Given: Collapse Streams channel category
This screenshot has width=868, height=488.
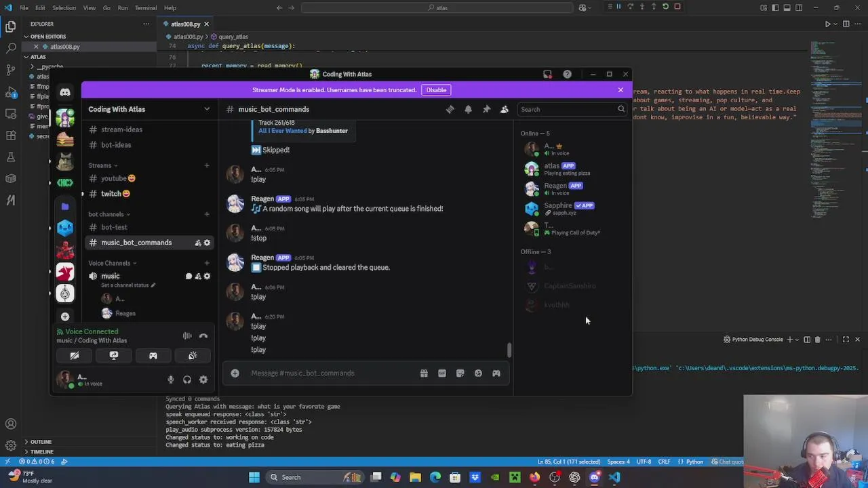Looking at the screenshot, I should (x=102, y=165).
